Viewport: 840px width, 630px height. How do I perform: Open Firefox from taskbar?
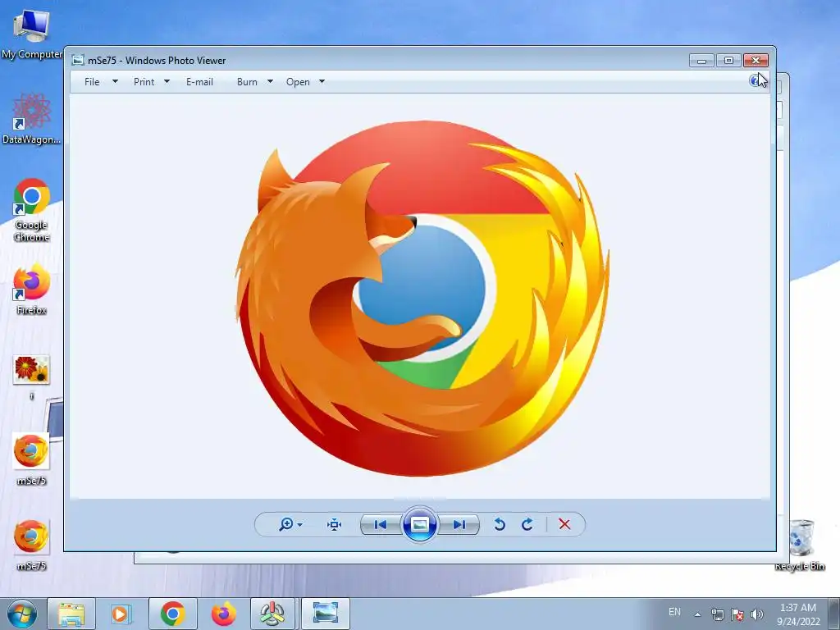click(x=223, y=614)
